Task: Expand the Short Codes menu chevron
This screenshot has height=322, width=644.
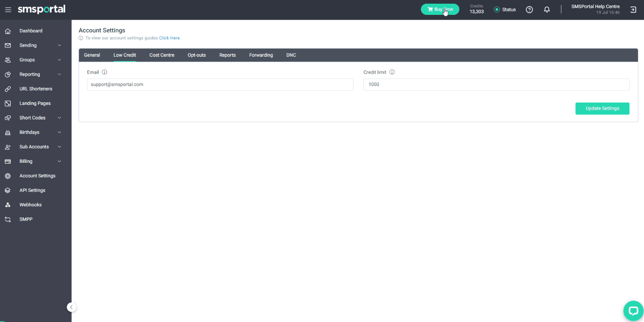Action: [59, 118]
